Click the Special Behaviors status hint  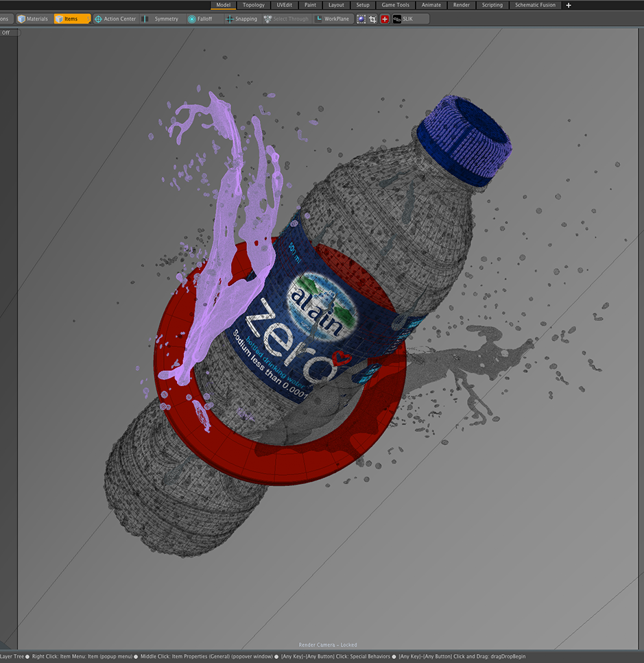pos(336,656)
